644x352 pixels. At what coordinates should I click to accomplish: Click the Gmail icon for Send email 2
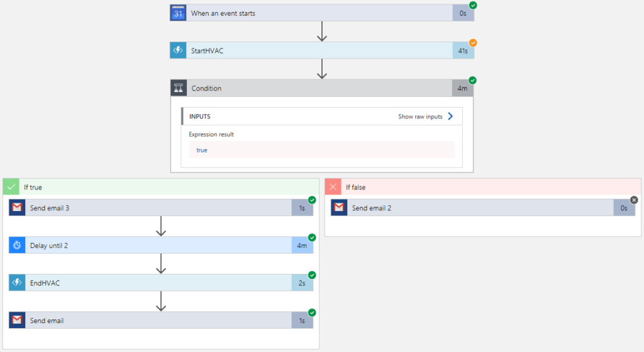(339, 208)
